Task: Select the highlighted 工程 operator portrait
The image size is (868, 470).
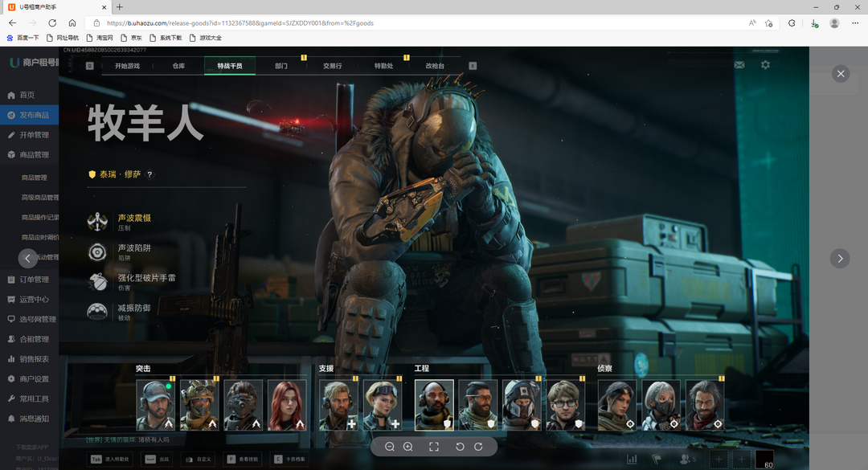Action: (x=434, y=405)
